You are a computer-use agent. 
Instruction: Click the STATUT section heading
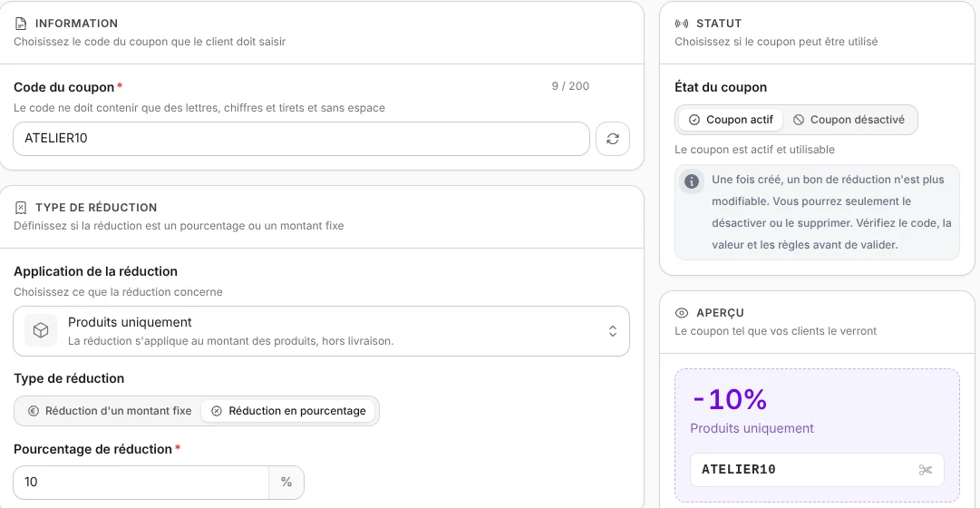[x=719, y=24]
